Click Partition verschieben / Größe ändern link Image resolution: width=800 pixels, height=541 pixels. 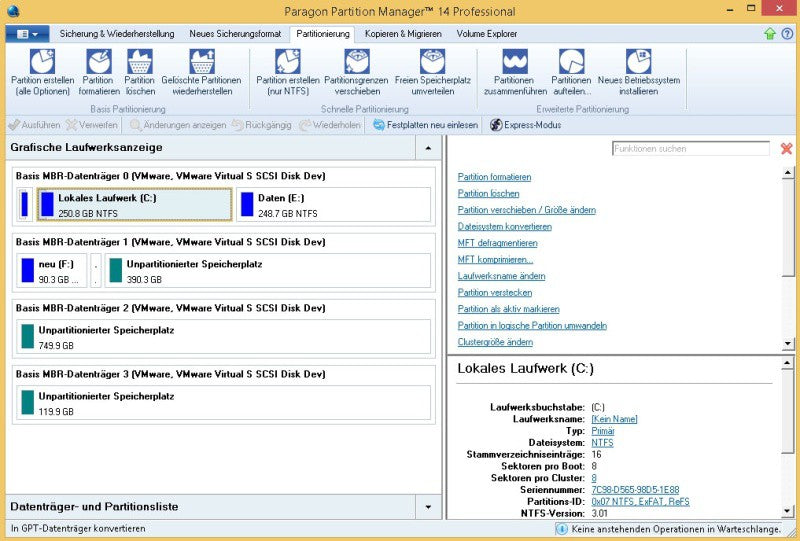pyautogui.click(x=527, y=210)
